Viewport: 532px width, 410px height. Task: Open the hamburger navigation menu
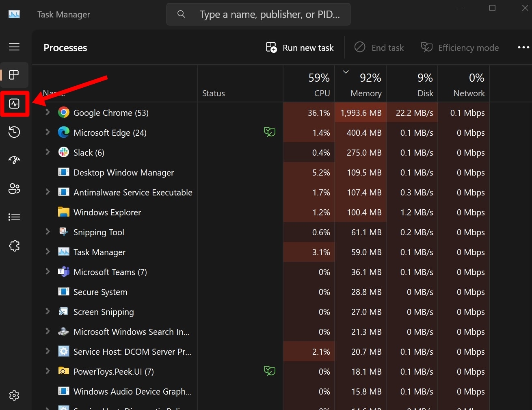tap(14, 47)
